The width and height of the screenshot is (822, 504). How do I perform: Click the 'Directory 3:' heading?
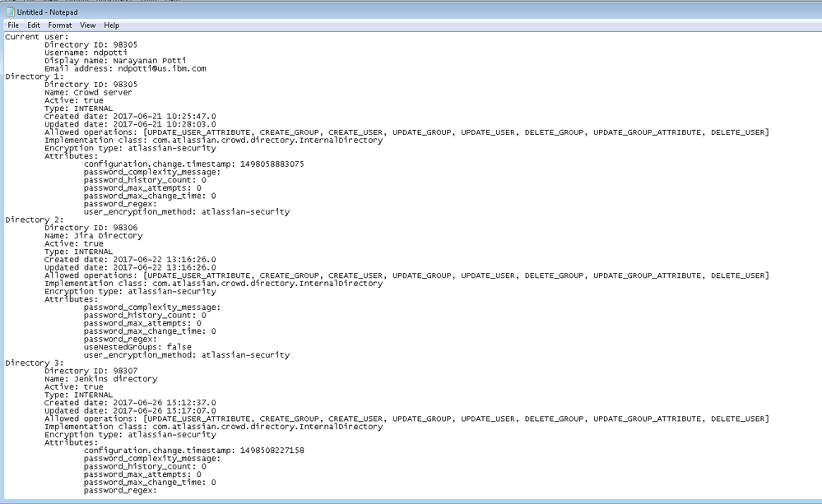35,363
